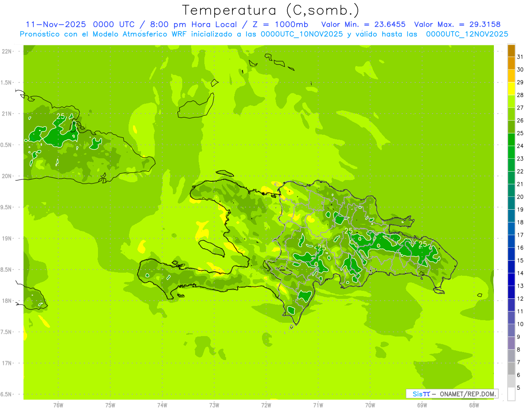The width and height of the screenshot is (532, 411).
Task: Click the "Temperatura (C,somb.)" map title
Action: tap(271, 10)
